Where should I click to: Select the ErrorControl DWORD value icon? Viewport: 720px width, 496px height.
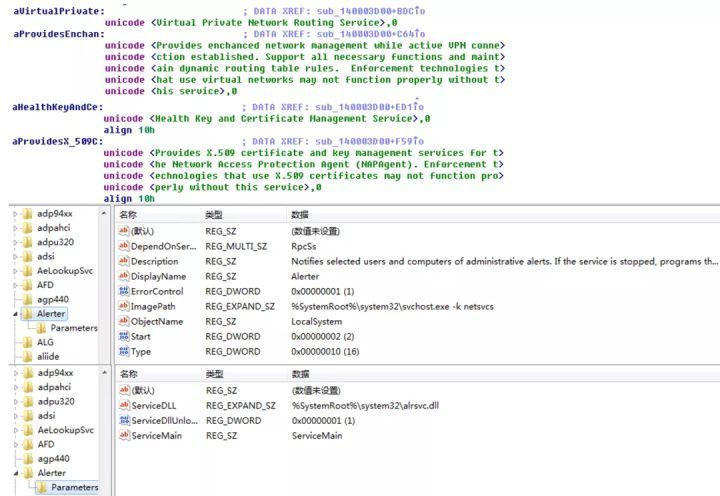pyautogui.click(x=124, y=292)
